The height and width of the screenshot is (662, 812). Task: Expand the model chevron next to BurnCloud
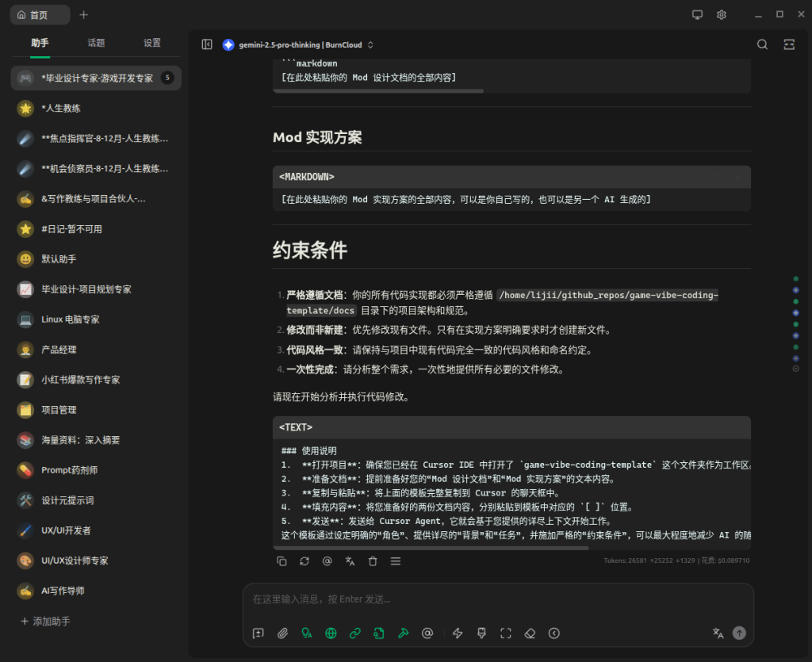coord(370,45)
